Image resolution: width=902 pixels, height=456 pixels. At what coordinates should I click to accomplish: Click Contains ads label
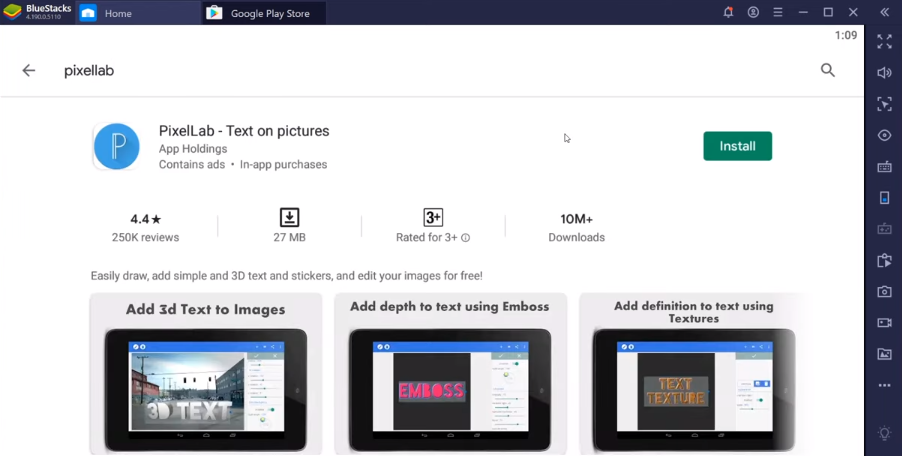point(192,164)
